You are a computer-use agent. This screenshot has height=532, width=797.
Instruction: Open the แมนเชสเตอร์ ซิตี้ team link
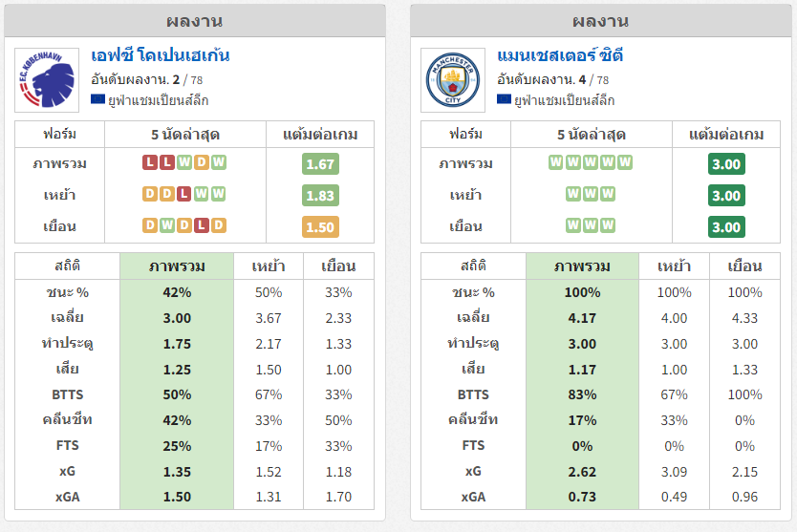(560, 55)
